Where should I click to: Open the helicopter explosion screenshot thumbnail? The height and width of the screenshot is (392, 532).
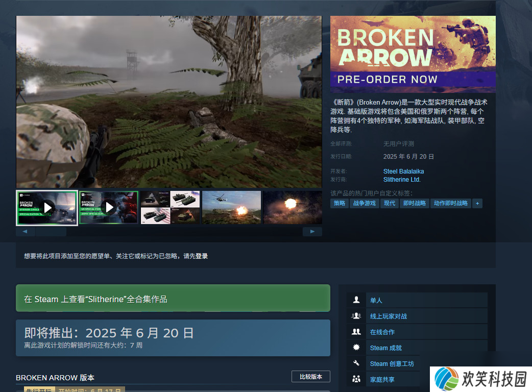(231, 208)
